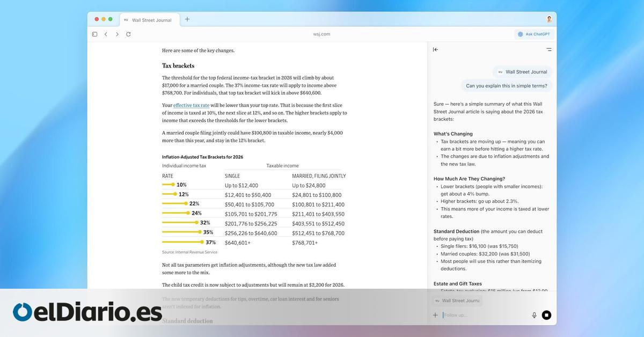Open a new tab with plus button
644x337 pixels.
pos(187,19)
